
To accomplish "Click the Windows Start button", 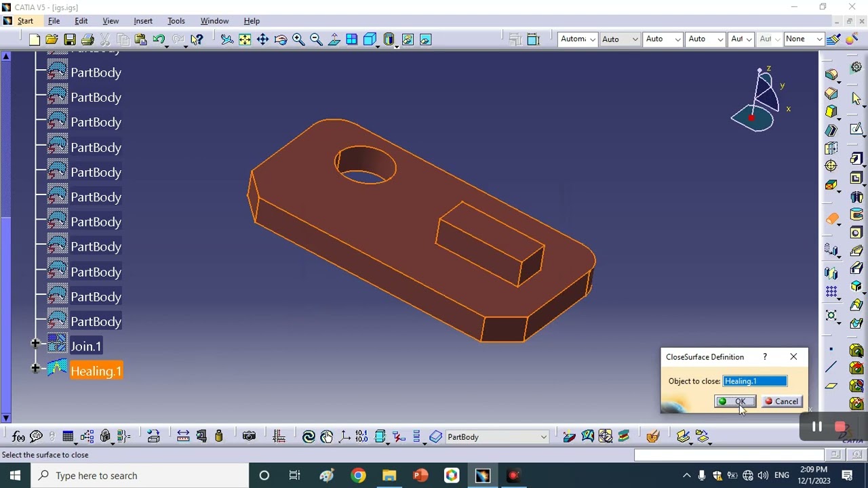I will (15, 475).
